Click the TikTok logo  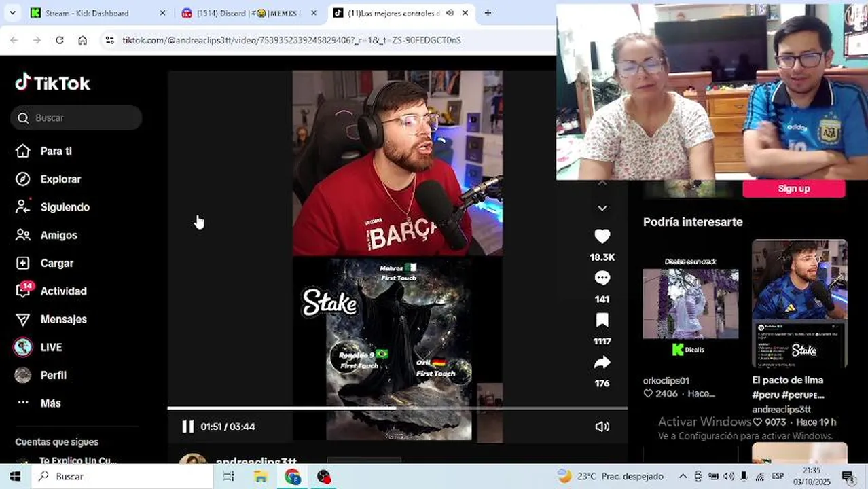(x=53, y=83)
